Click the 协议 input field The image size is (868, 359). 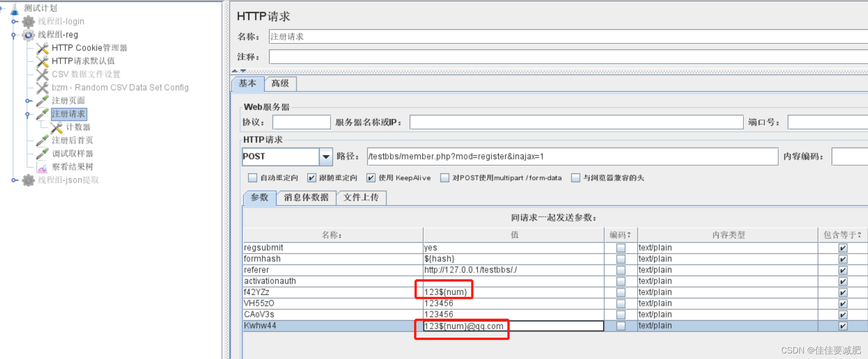[302, 122]
